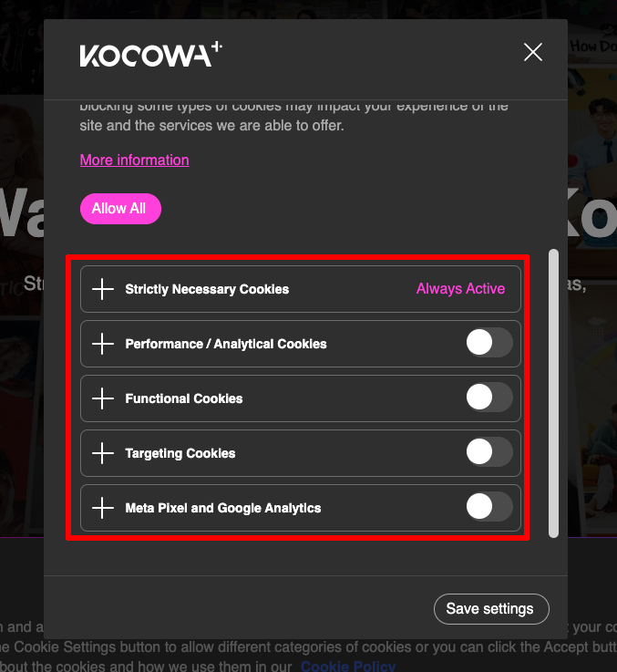The width and height of the screenshot is (617, 672).
Task: Expand the Strictly Necessary Cookies plus icon
Action: pyautogui.click(x=103, y=289)
